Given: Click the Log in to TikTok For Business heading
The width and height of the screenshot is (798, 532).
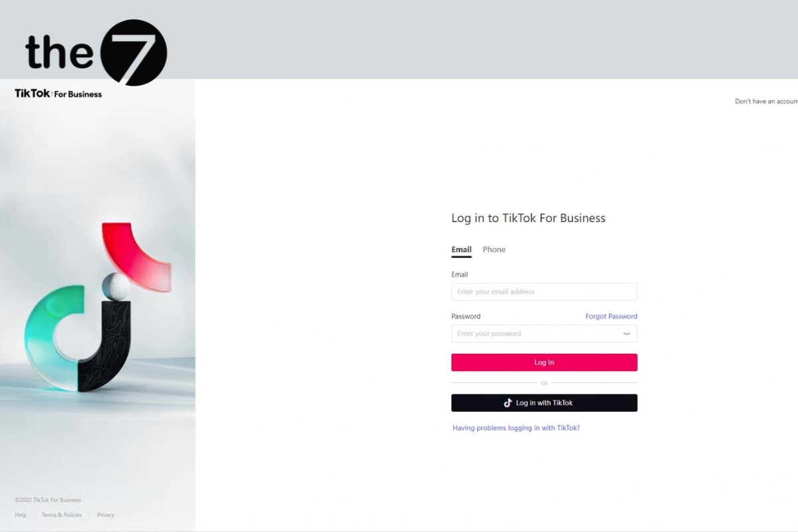Looking at the screenshot, I should (529, 218).
